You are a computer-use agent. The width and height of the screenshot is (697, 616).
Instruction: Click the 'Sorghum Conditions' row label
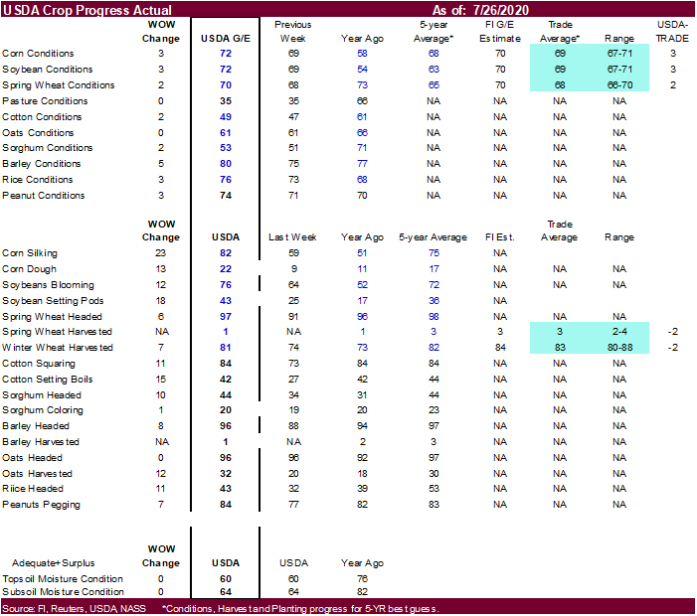47,148
